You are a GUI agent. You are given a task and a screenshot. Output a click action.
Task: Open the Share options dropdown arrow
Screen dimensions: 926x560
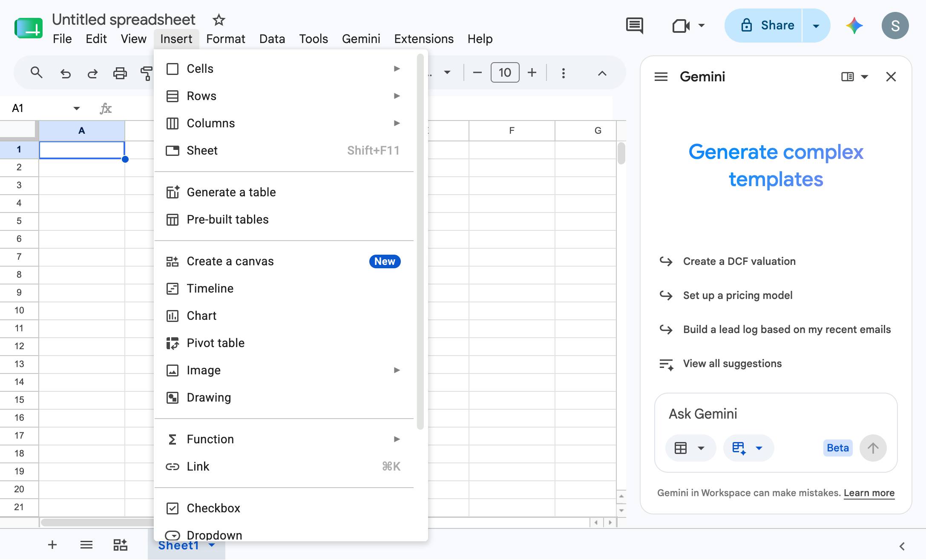pyautogui.click(x=816, y=26)
